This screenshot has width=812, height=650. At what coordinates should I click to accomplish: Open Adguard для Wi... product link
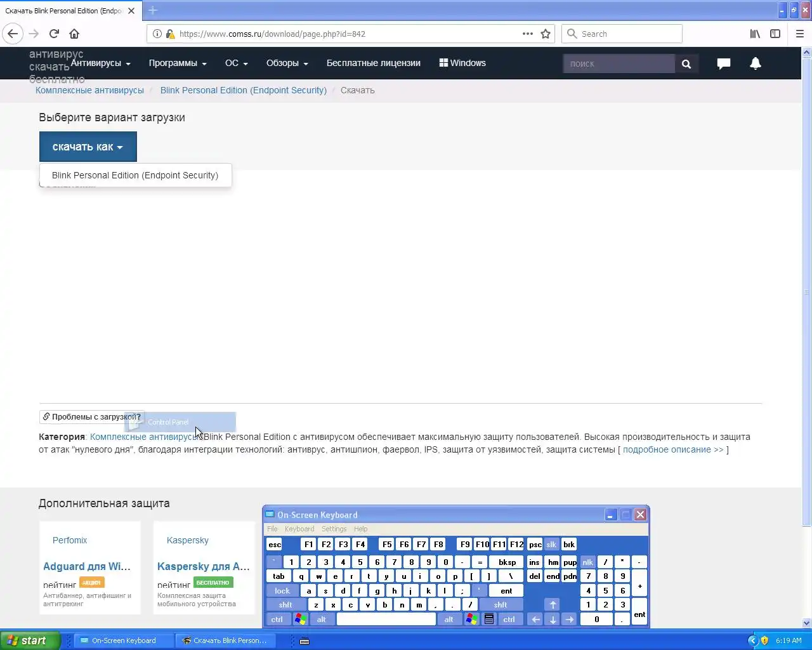click(87, 566)
